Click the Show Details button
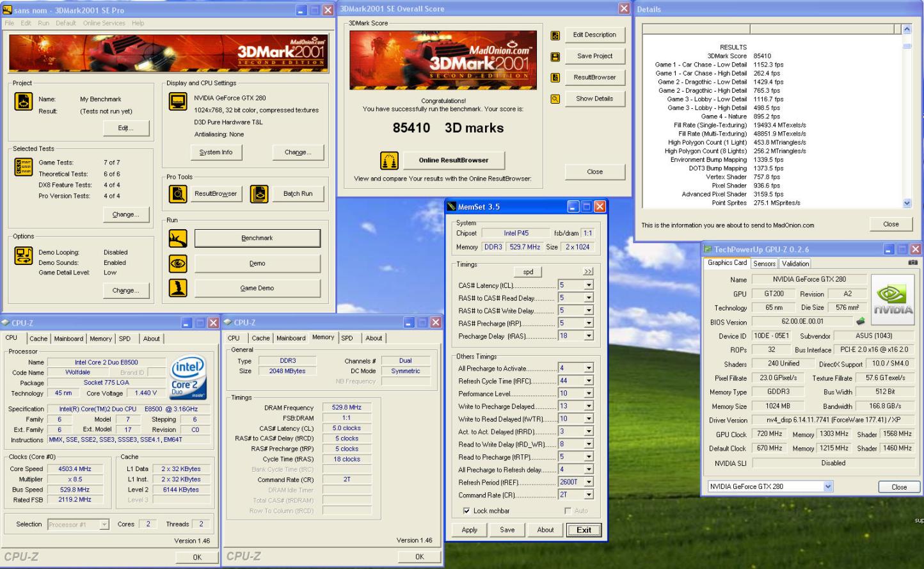The height and width of the screenshot is (569, 924). pos(594,99)
